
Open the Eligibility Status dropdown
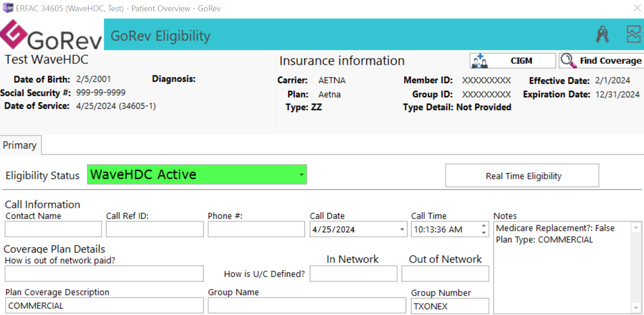coord(301,175)
